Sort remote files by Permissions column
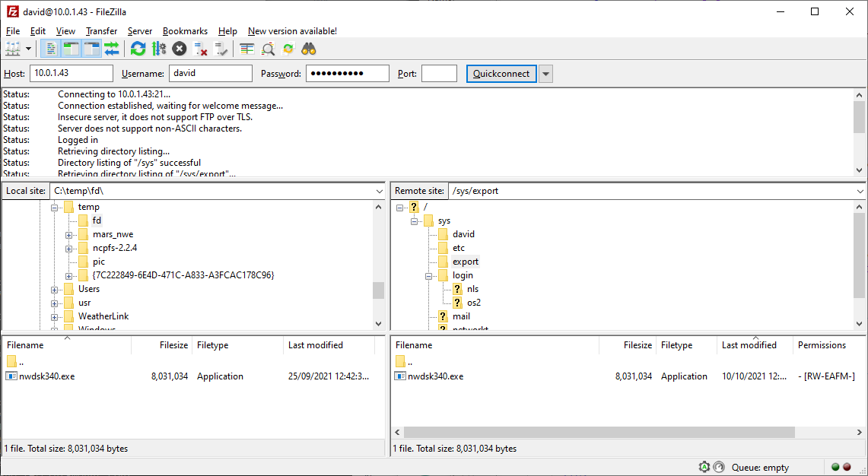This screenshot has height=476, width=868. [828, 344]
